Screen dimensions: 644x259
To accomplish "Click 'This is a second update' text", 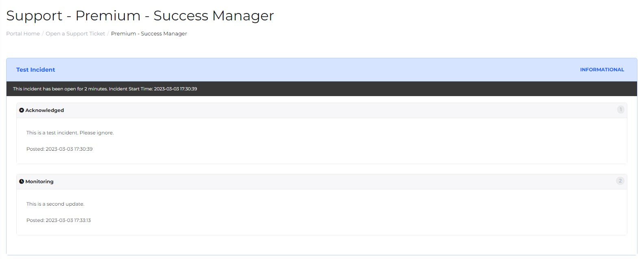I will [x=55, y=204].
